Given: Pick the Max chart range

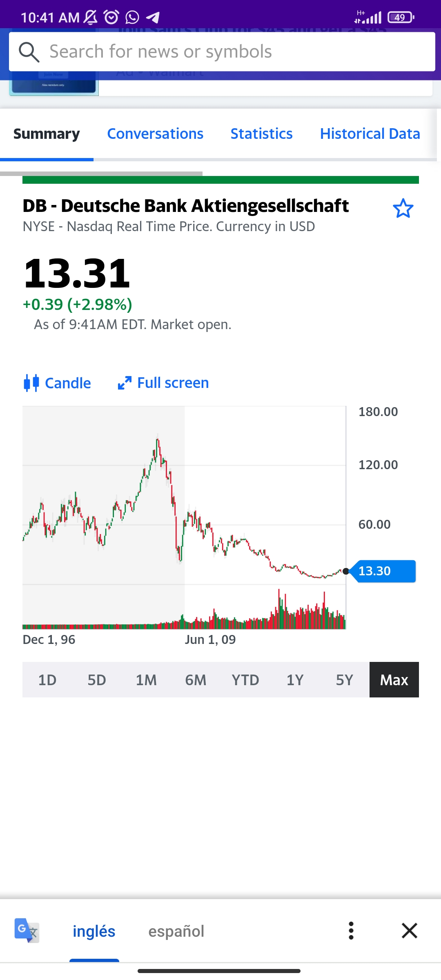Looking at the screenshot, I should (394, 680).
